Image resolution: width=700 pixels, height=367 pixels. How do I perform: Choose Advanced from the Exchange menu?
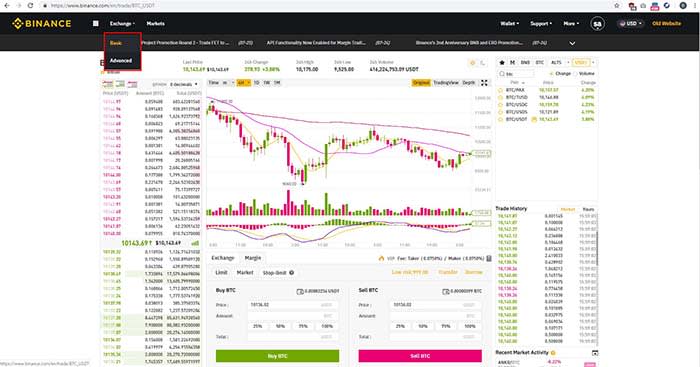121,61
